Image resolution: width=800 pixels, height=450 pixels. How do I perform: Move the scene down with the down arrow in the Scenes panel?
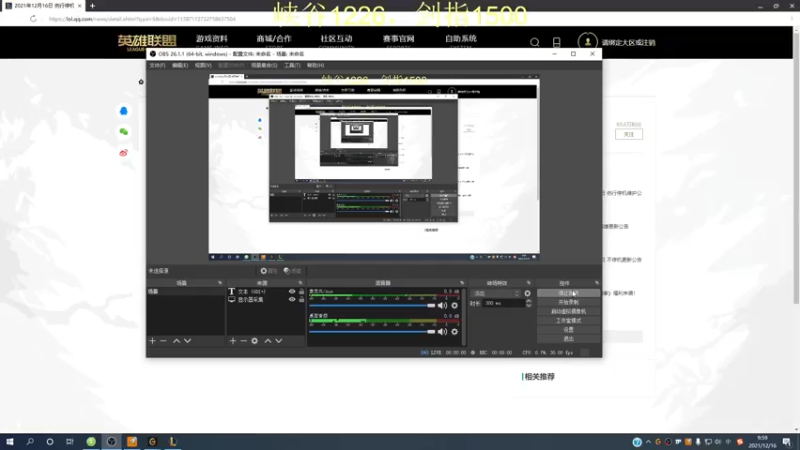click(x=187, y=341)
